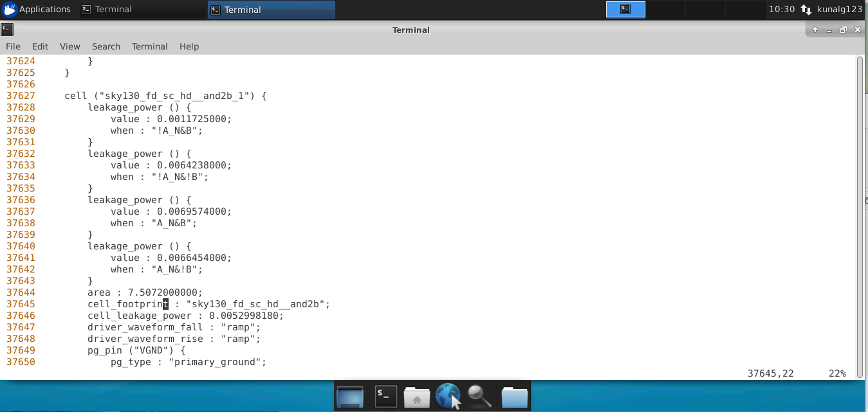Open the blue file folder icon in the dock

[513, 396]
